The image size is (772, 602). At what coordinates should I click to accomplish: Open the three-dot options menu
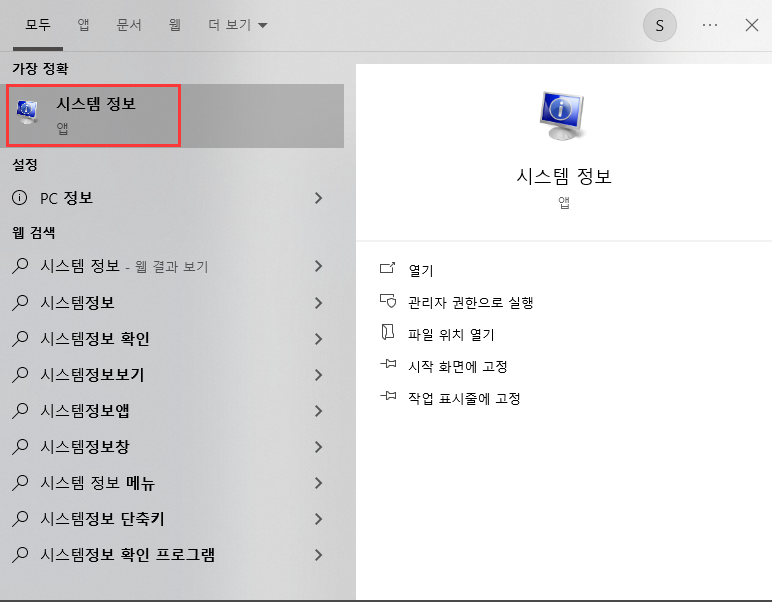point(709,25)
